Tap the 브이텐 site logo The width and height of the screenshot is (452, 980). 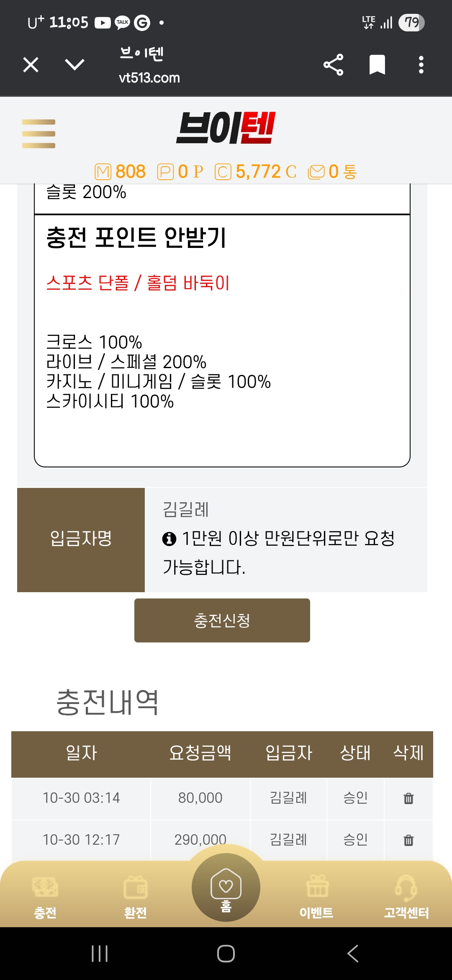point(226,128)
